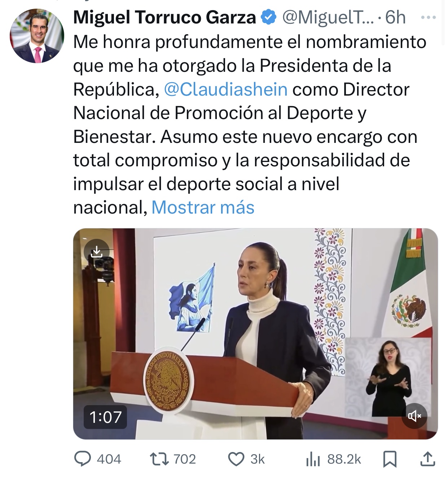Image resolution: width=448 pixels, height=482 pixels.
Task: Unmute the video speaker icon
Action: coord(414,416)
